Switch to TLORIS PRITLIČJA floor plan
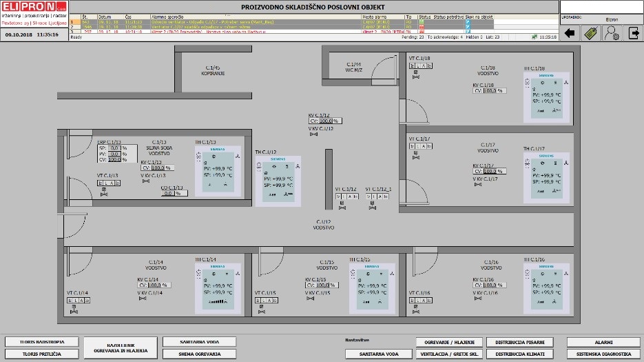 click(x=41, y=354)
